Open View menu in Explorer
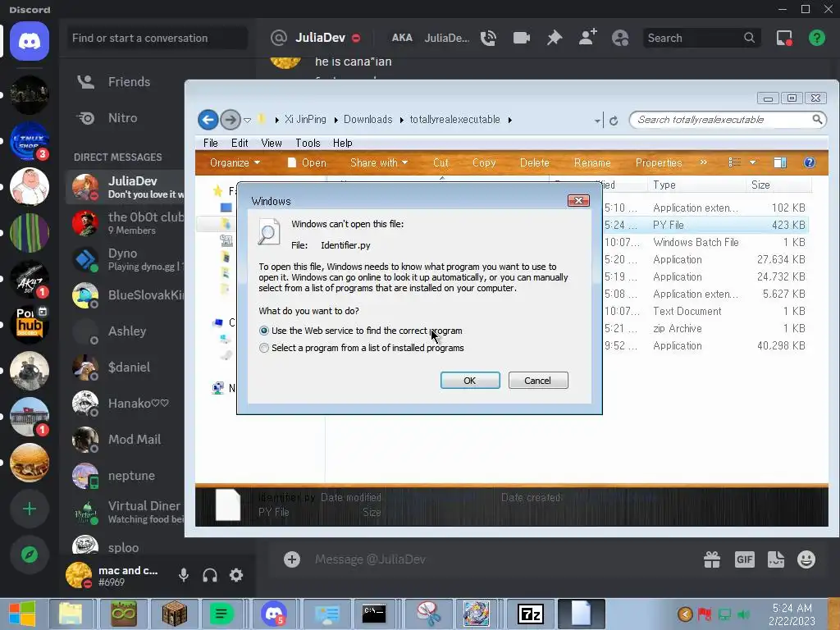Screen dimensions: 840x630 272,143
